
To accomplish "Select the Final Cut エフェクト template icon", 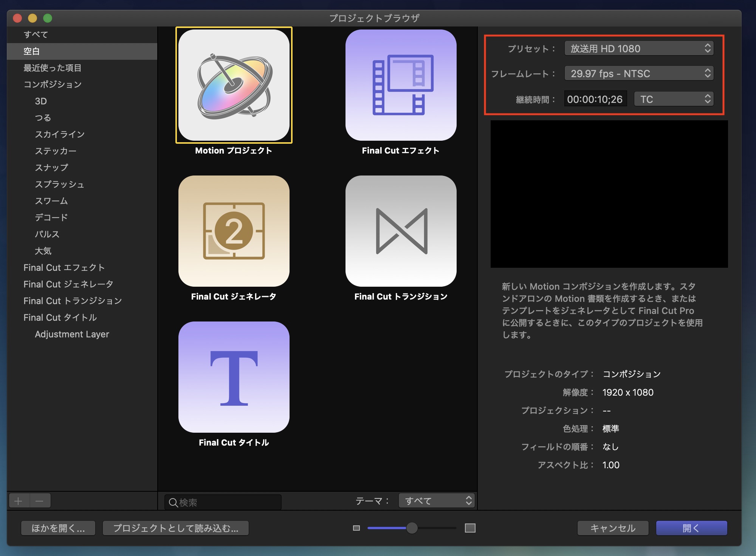I will pos(401,85).
